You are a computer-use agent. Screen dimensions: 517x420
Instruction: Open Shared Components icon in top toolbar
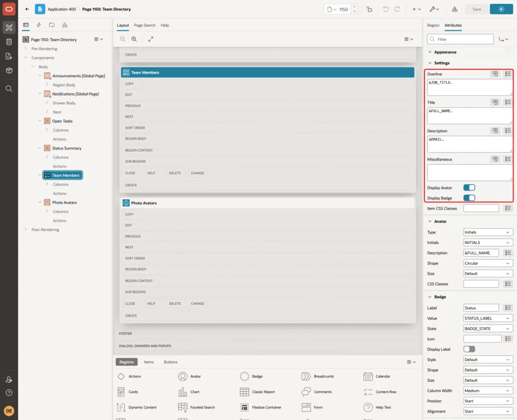coord(455,9)
